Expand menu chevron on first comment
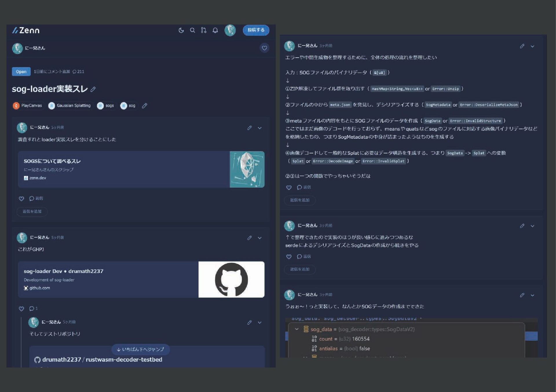Screen dimensions: 556x392 coord(260,128)
